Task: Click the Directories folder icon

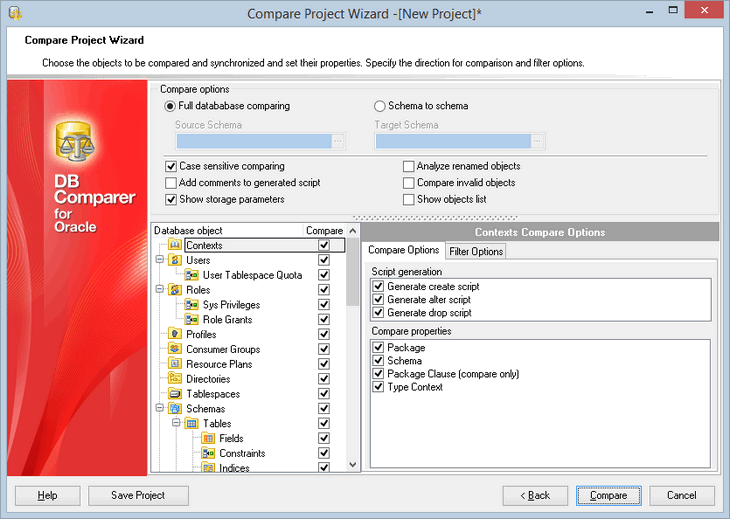Action: pos(175,378)
